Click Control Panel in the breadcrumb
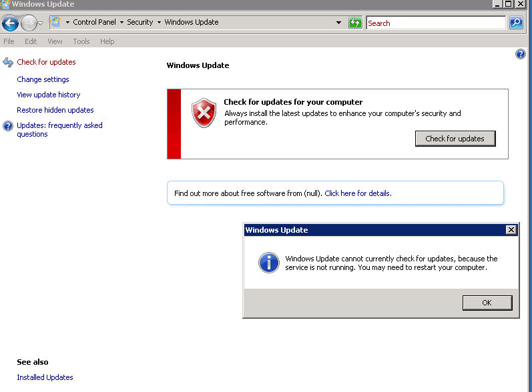532x392 pixels. click(94, 22)
